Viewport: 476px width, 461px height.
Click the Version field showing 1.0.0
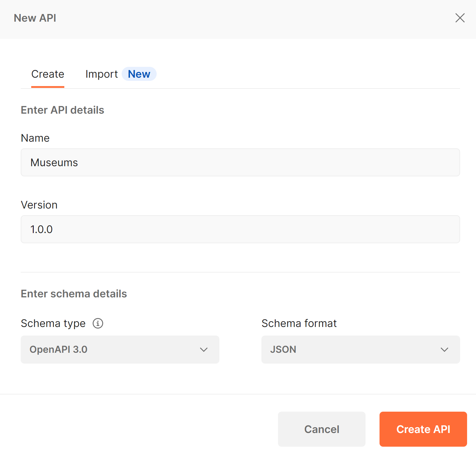click(x=240, y=229)
